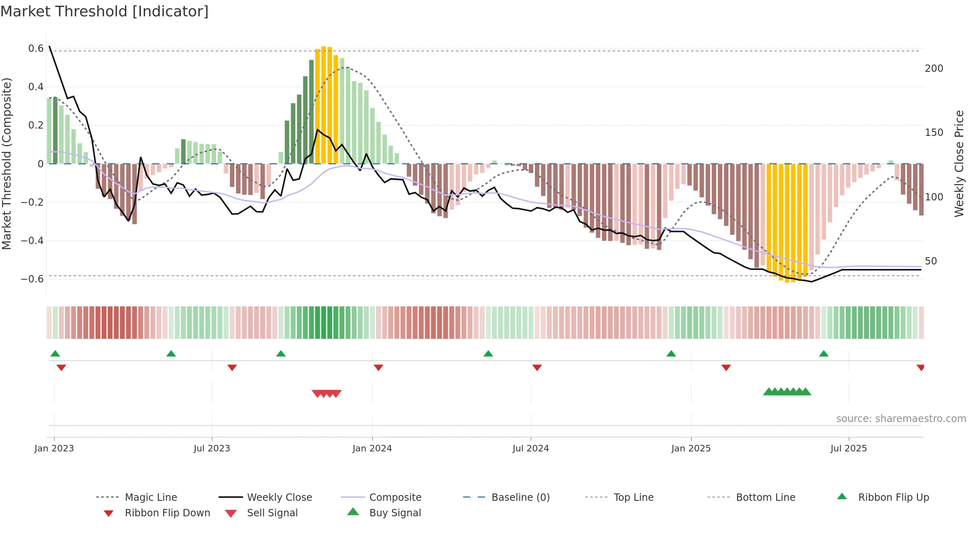The height and width of the screenshot is (551, 980).
Task: Hide Sell Signal markers via legend
Action: tap(261, 513)
